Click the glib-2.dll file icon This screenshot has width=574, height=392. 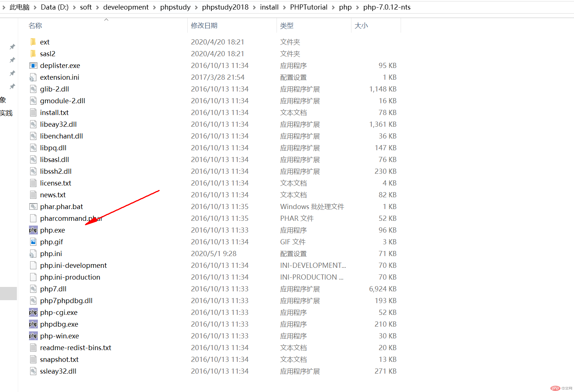point(33,89)
